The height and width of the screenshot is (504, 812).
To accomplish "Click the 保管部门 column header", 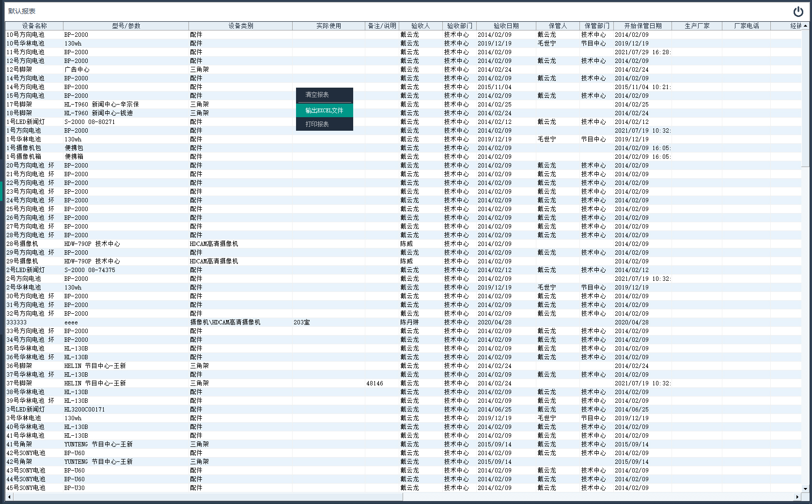I will pyautogui.click(x=596, y=26).
